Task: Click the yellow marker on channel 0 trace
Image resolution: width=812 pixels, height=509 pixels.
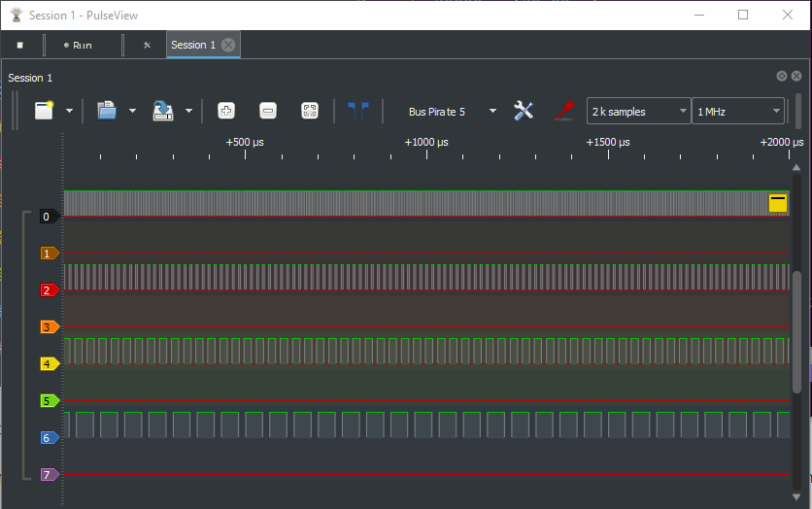Action: click(778, 203)
